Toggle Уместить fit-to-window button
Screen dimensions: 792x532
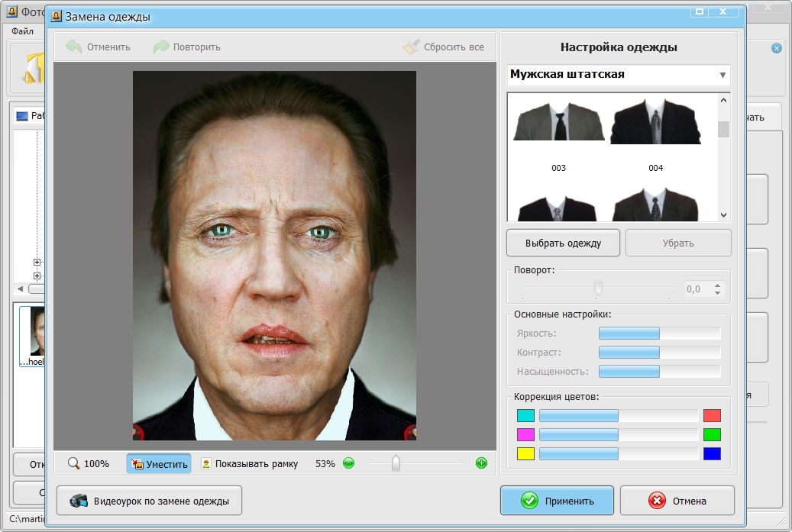click(x=159, y=464)
